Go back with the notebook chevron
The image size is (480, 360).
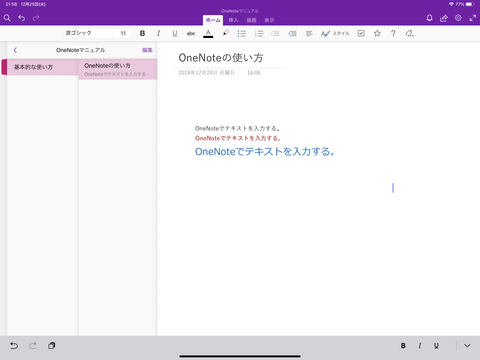pyautogui.click(x=15, y=50)
